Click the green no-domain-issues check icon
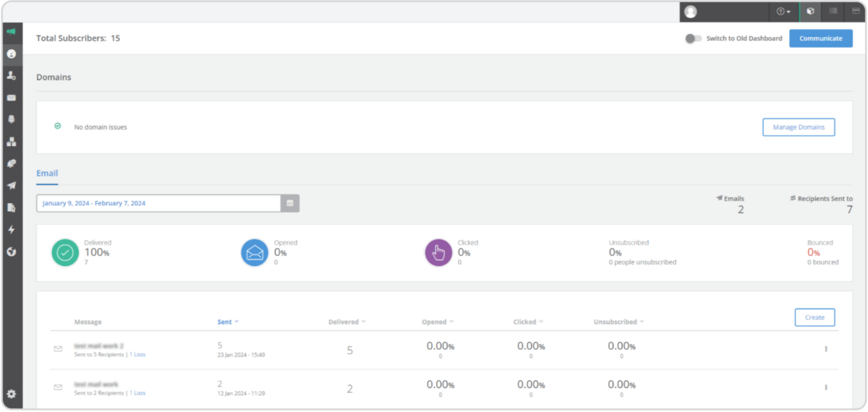 [58, 126]
